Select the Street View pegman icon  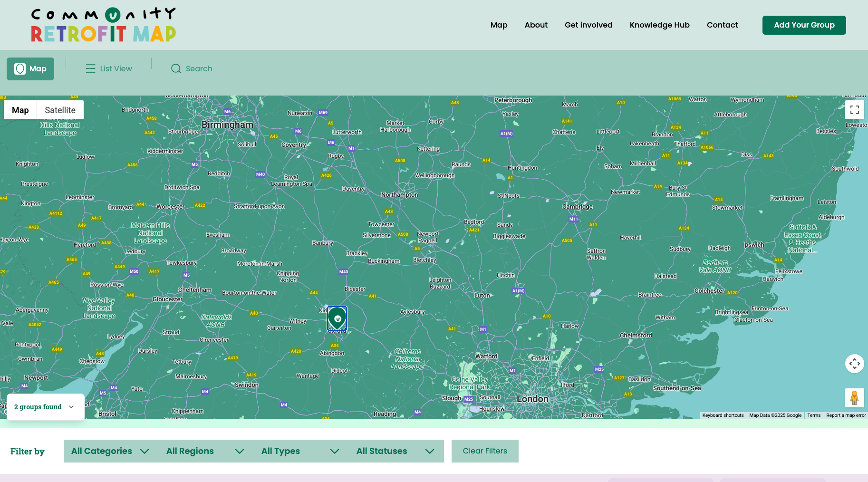[x=854, y=398]
